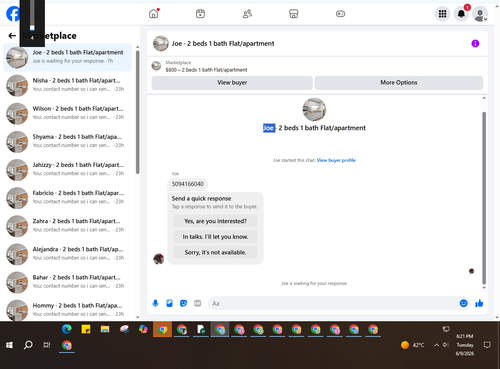Click the chat header title Joe listing
The width and height of the screenshot is (500, 369).
[x=223, y=44]
